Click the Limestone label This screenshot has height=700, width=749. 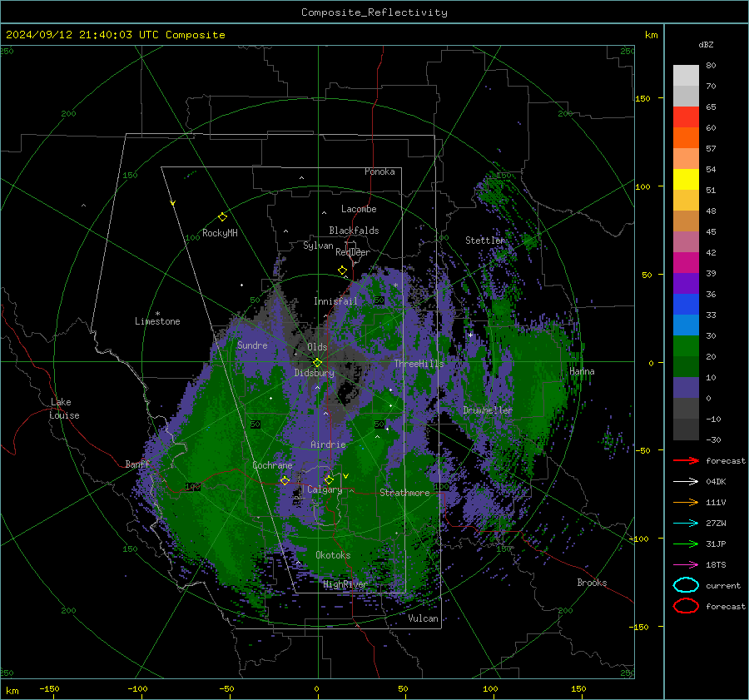[x=157, y=321]
